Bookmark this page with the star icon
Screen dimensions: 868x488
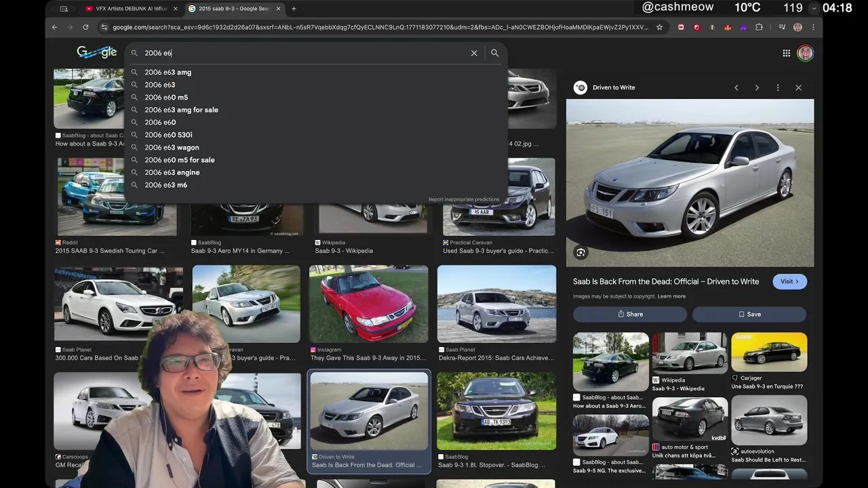click(659, 27)
